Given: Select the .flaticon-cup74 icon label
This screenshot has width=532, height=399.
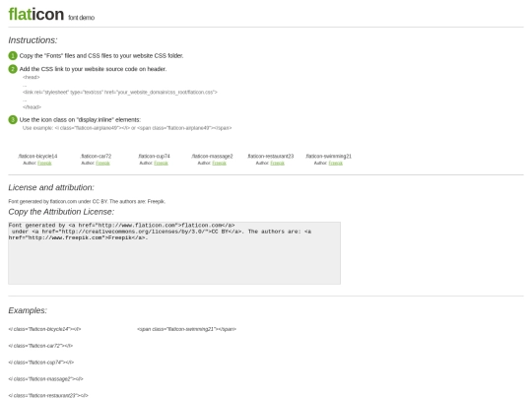Looking at the screenshot, I should [154, 156].
